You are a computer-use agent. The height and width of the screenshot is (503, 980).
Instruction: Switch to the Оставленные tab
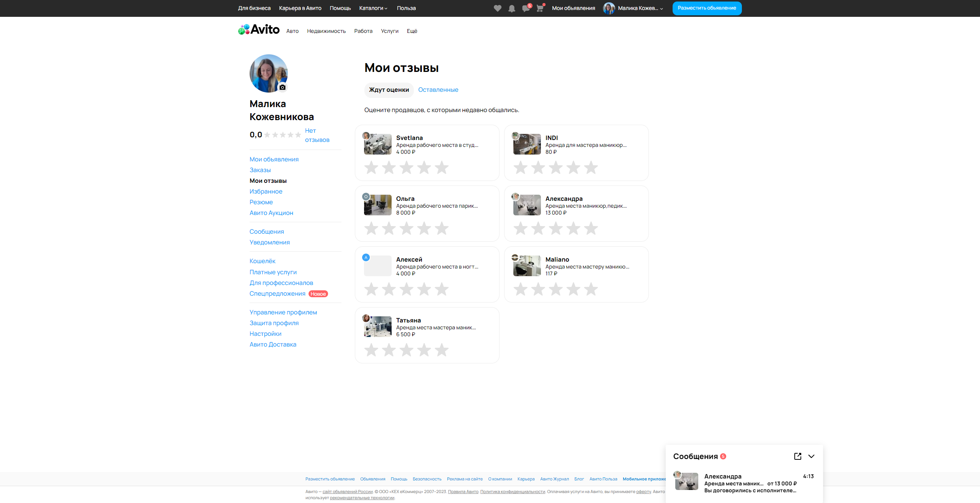tap(438, 90)
